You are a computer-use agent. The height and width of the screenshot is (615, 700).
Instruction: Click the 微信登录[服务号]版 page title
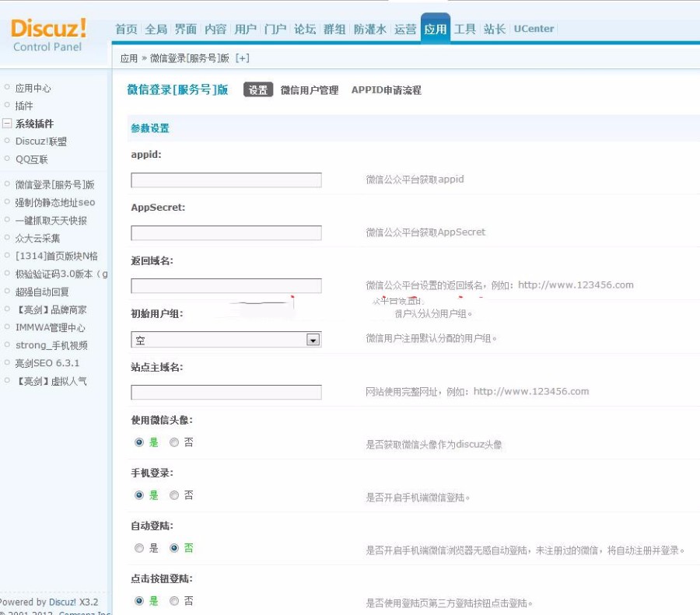pos(177,89)
